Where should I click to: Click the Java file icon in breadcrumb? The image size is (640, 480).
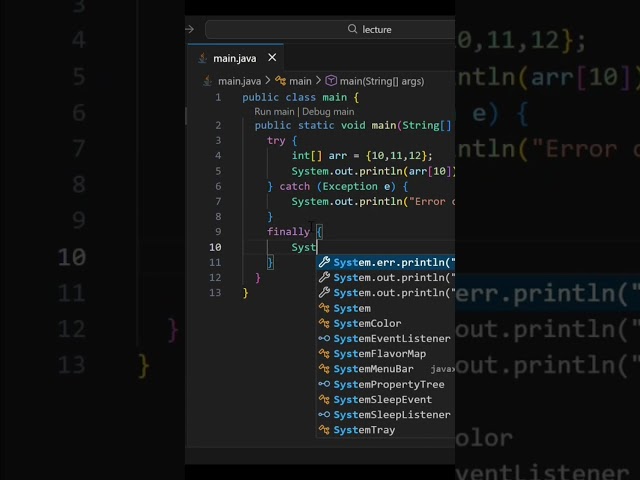[207, 81]
